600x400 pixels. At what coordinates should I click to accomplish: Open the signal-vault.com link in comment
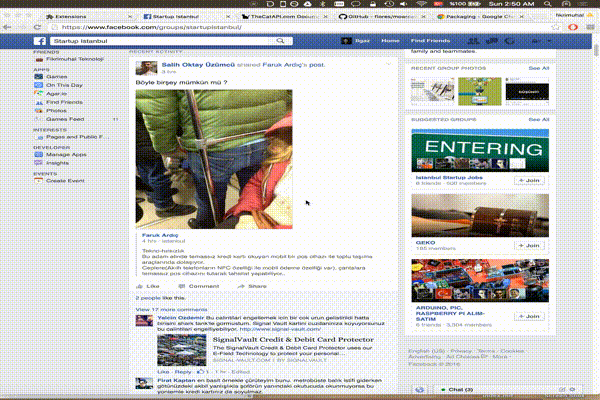[x=280, y=329]
